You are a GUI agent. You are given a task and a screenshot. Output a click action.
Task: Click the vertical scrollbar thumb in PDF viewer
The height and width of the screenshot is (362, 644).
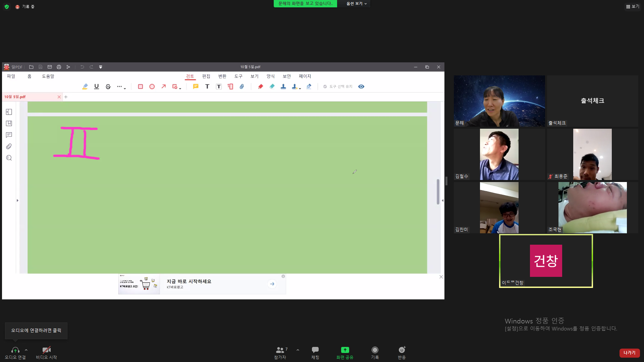pyautogui.click(x=438, y=192)
